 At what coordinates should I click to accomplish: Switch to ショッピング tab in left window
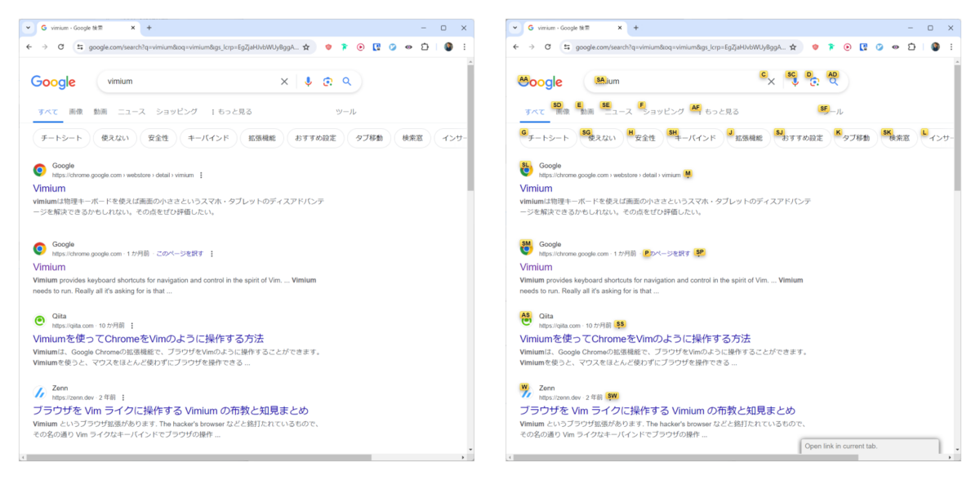coord(176,112)
